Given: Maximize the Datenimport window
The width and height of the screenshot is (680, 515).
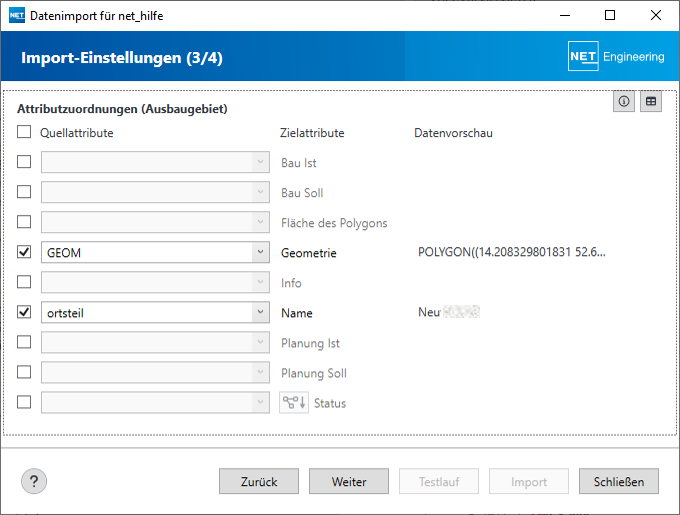Looking at the screenshot, I should pyautogui.click(x=610, y=15).
